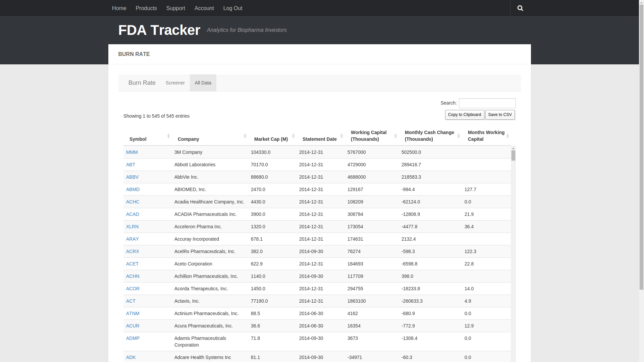The image size is (644, 362).
Task: Open the MMM ticker link
Action: click(x=132, y=152)
